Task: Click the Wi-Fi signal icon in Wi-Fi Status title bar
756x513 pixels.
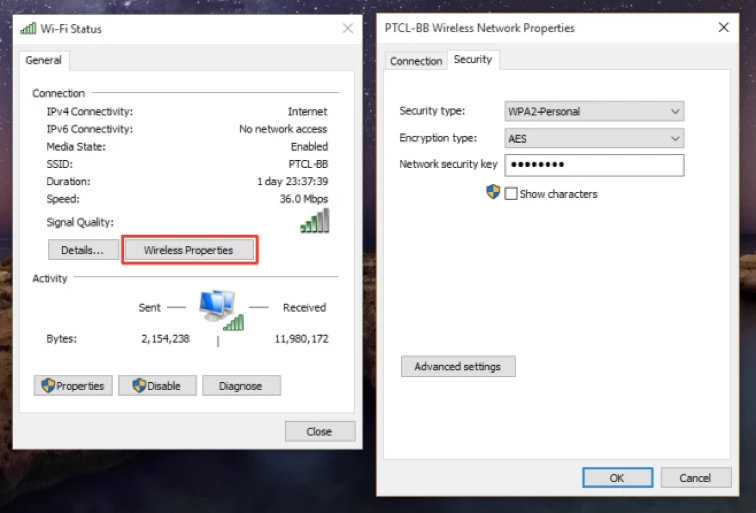Action: click(x=28, y=28)
